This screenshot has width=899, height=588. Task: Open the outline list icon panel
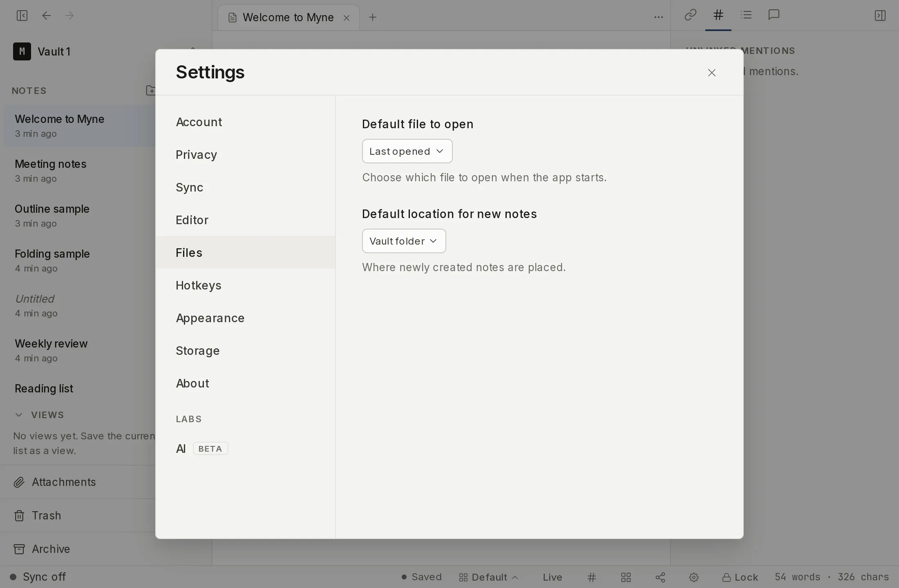(x=746, y=15)
